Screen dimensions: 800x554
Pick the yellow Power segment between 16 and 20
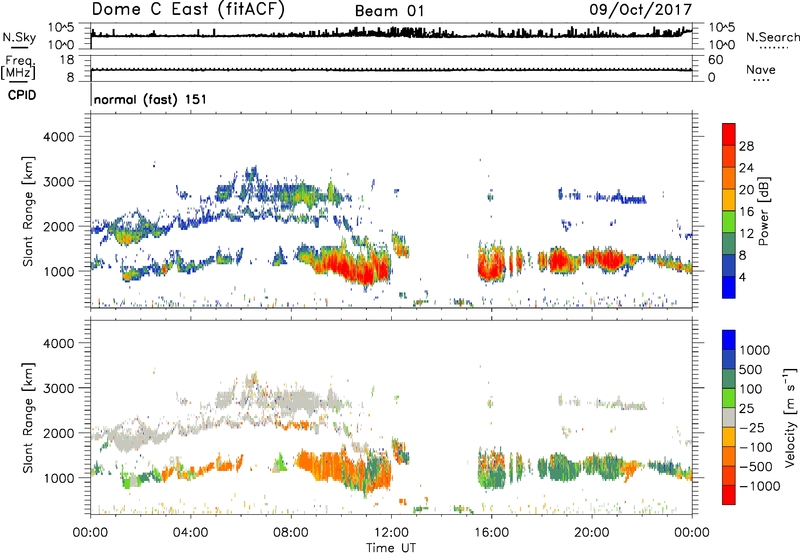point(729,200)
